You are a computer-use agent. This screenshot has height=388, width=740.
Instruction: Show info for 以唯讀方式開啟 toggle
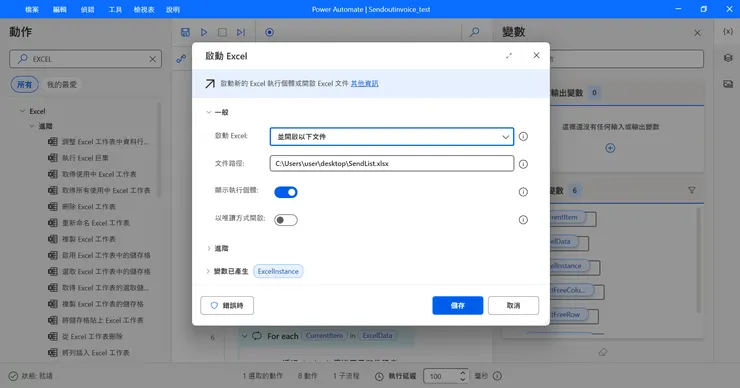523,220
